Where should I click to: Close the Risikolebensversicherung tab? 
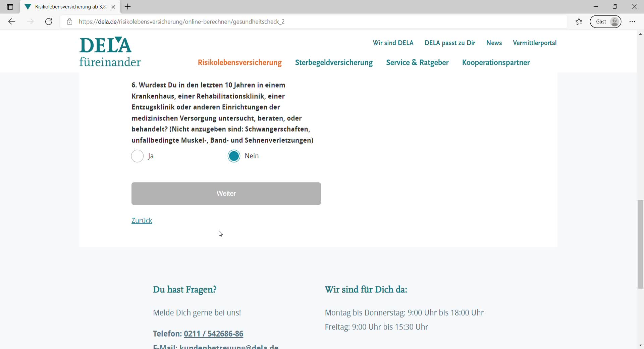click(x=113, y=7)
